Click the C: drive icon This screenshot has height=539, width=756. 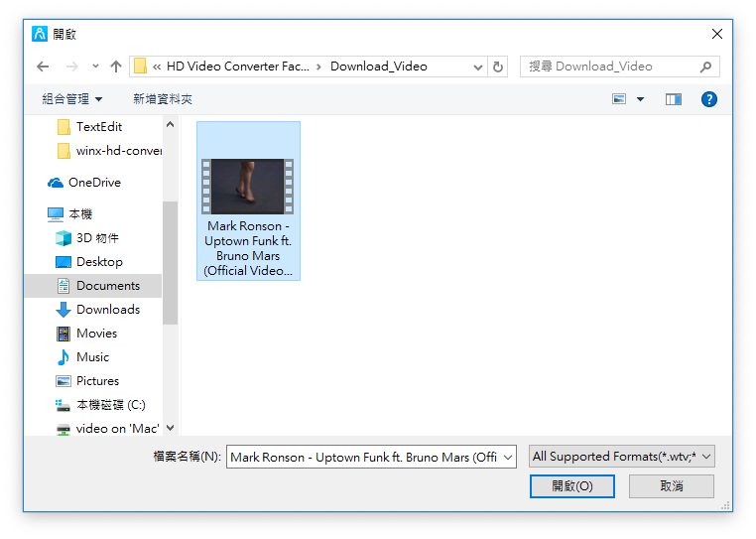coord(63,405)
